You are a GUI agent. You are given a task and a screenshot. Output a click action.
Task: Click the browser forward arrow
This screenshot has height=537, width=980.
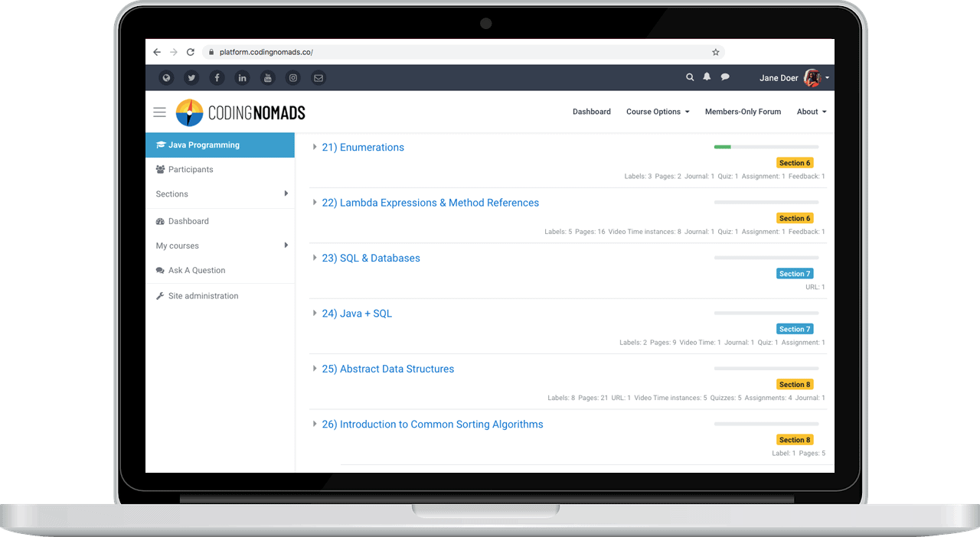point(174,52)
